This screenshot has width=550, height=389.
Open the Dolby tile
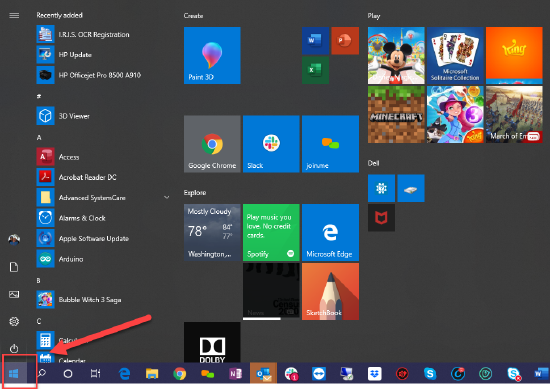tap(212, 342)
